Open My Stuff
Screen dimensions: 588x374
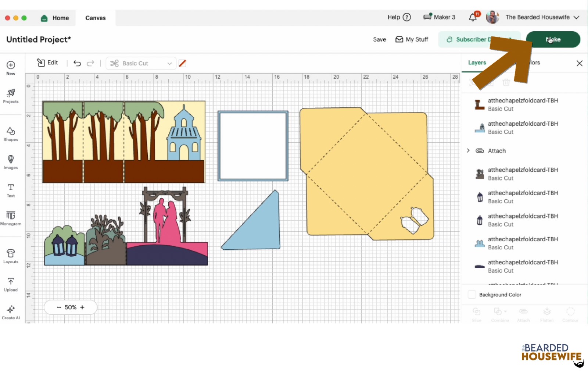coord(412,39)
